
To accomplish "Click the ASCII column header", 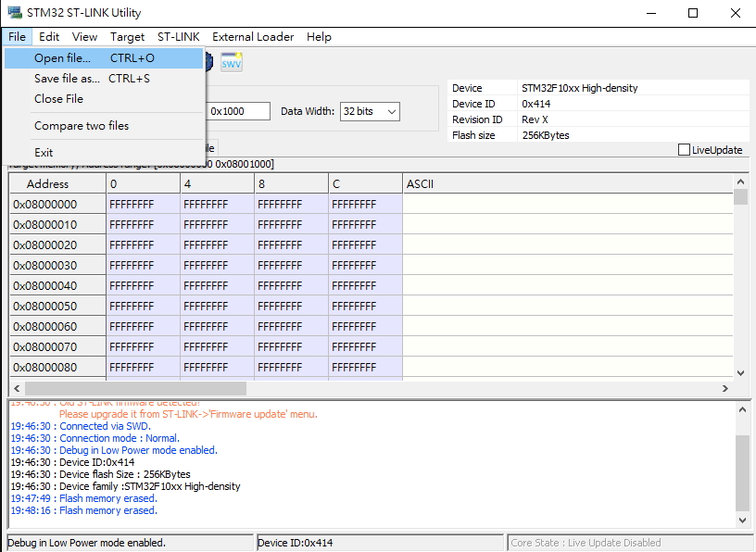I will tap(568, 183).
